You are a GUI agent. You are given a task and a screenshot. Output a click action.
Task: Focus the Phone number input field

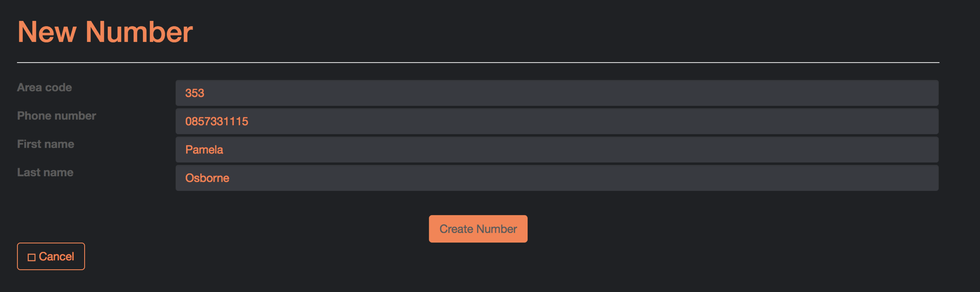557,121
